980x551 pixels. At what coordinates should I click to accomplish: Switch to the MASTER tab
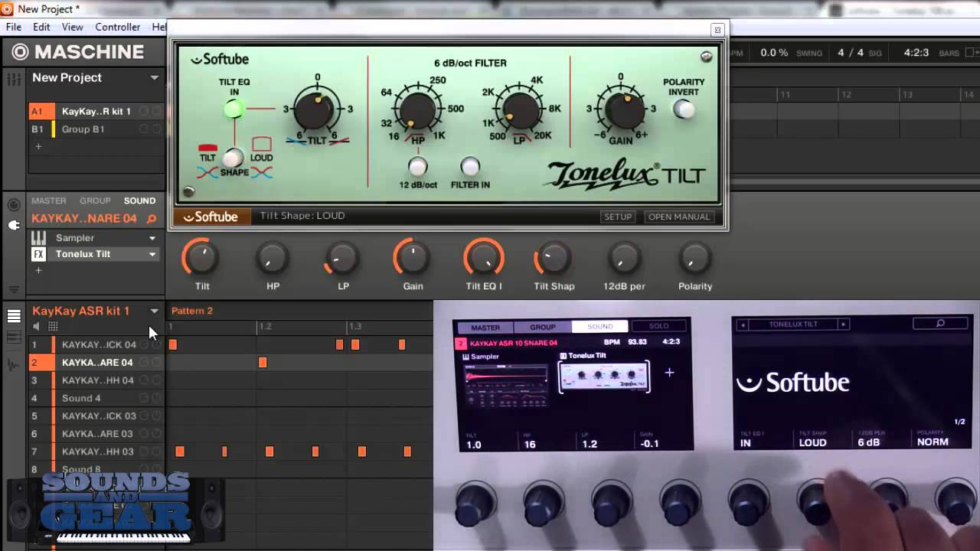49,201
